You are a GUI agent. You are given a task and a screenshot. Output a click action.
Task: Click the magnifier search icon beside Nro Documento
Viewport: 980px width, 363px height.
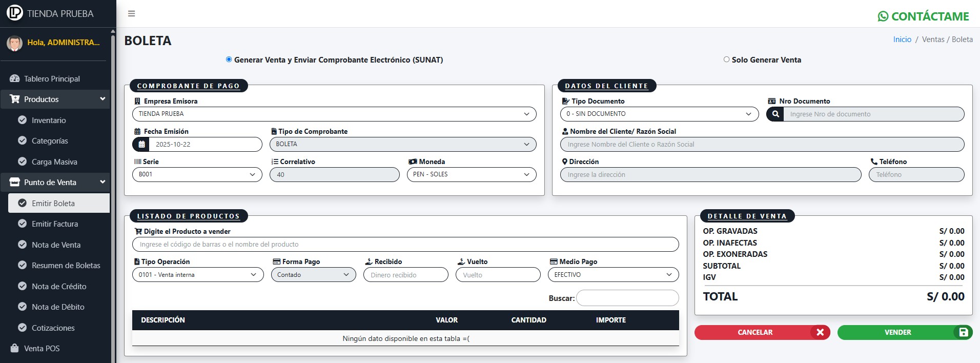click(x=775, y=114)
